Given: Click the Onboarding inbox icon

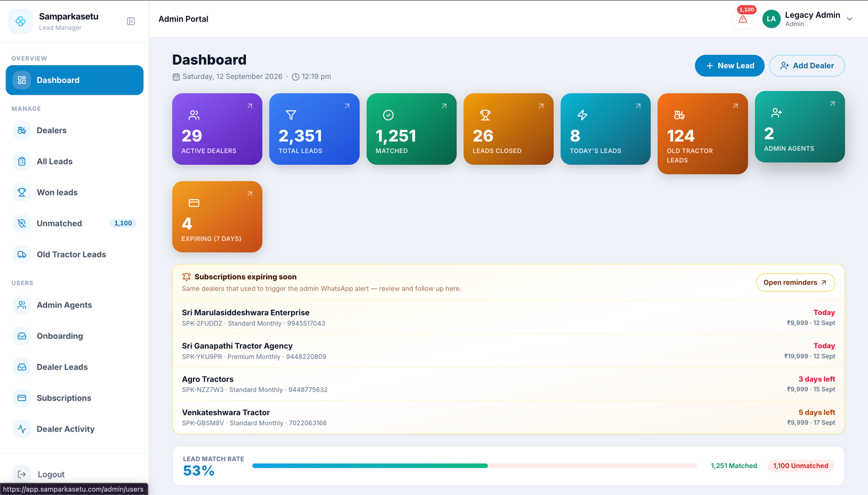Looking at the screenshot, I should 22,336.
